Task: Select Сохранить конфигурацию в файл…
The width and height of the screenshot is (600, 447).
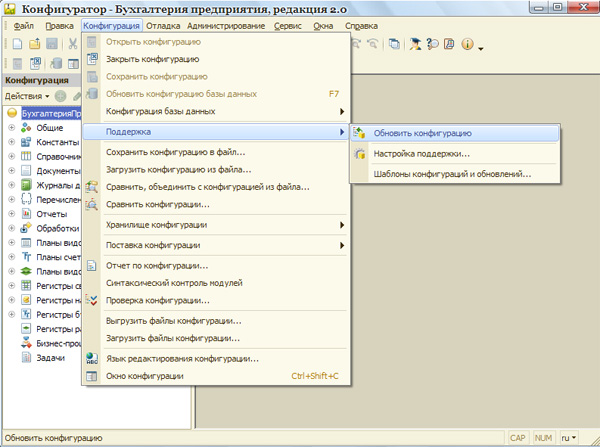Action: [216, 152]
